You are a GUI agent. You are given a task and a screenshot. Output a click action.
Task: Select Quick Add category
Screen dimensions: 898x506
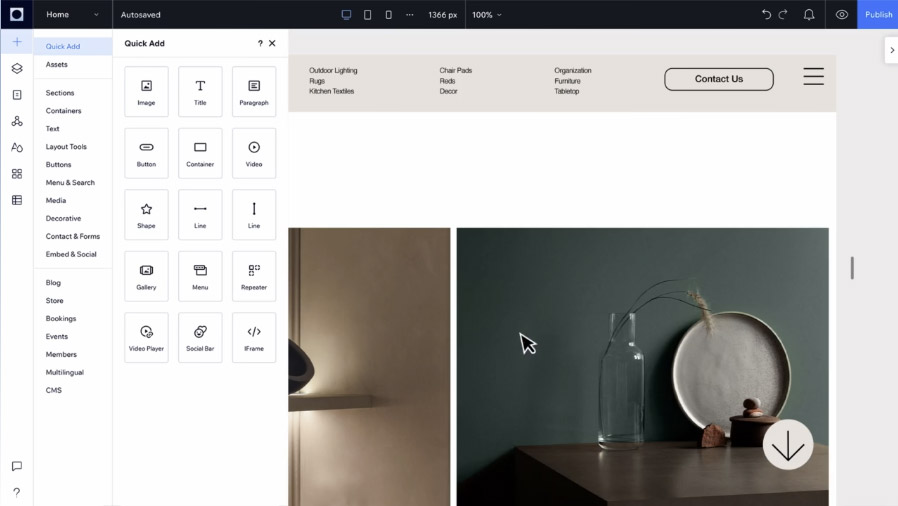point(73,46)
